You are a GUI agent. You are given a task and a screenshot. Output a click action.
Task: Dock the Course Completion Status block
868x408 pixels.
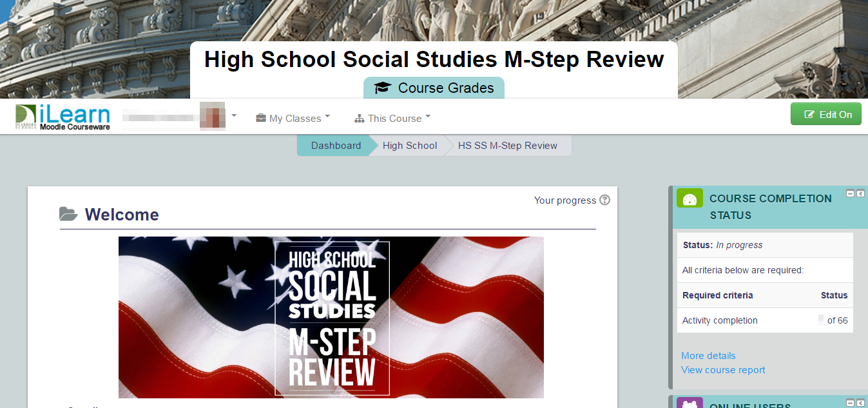860,193
